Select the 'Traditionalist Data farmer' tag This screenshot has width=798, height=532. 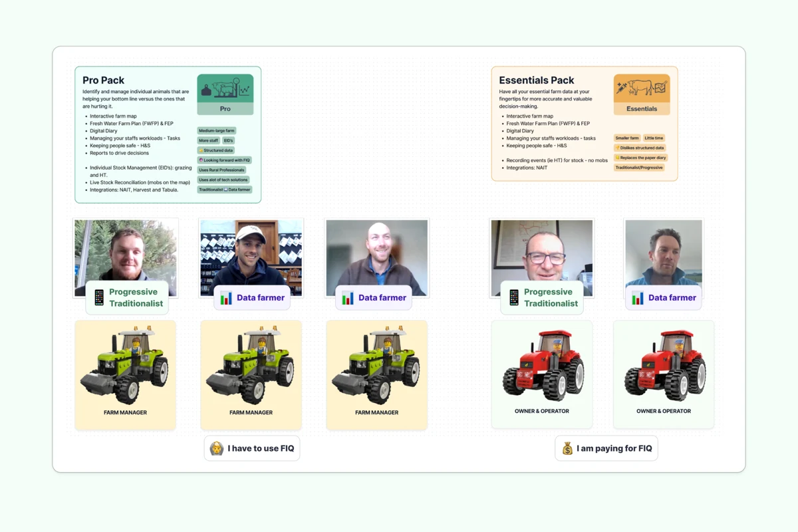[x=225, y=190]
